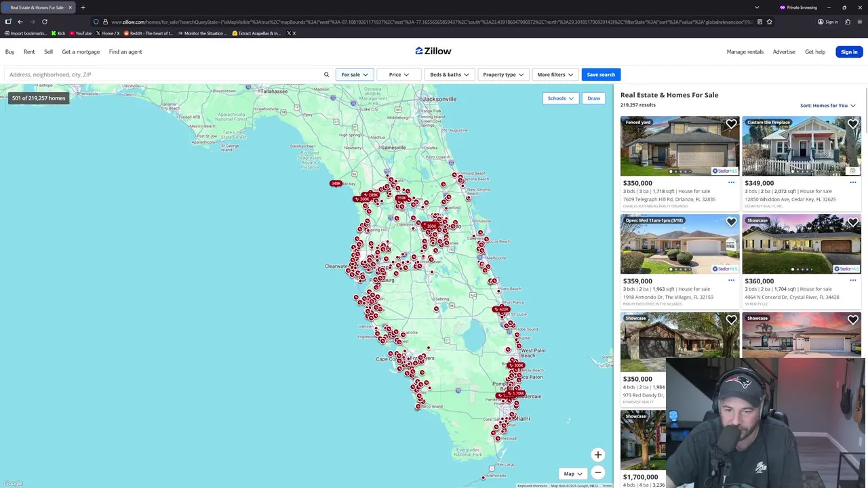
Task: Toggle reader view icon in address bar
Action: [x=759, y=22]
